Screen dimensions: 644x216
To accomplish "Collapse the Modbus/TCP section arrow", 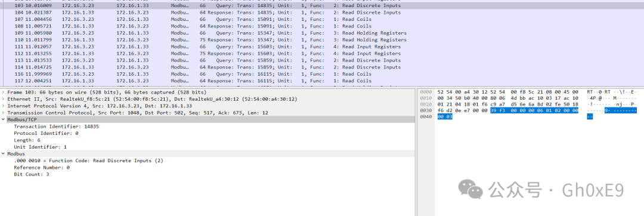I will coord(4,119).
